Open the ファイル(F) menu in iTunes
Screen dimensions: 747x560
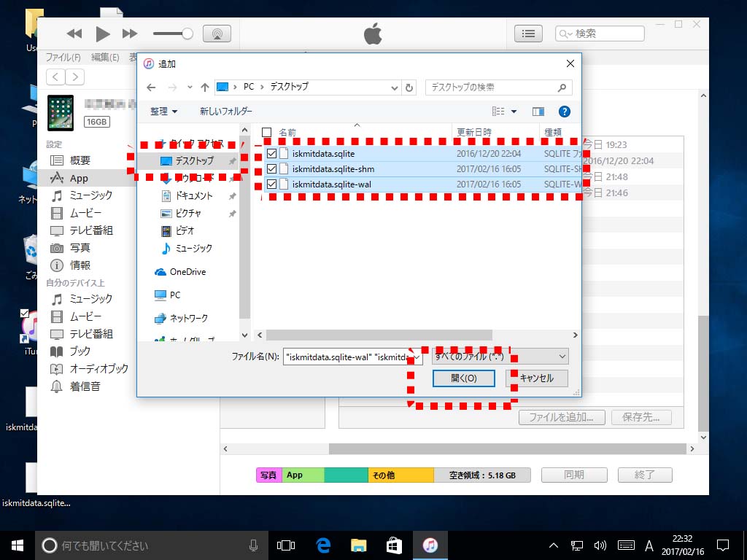tap(63, 58)
